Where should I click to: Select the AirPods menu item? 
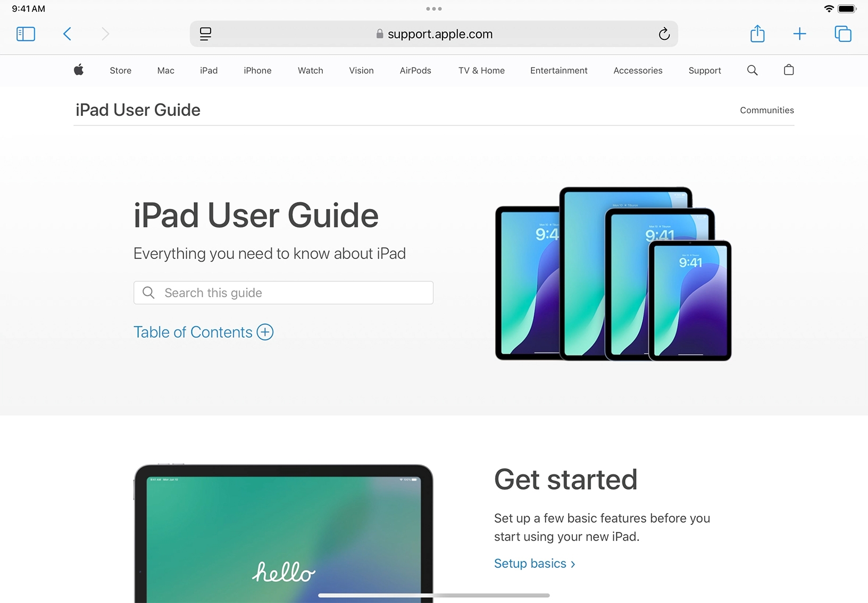(x=415, y=70)
